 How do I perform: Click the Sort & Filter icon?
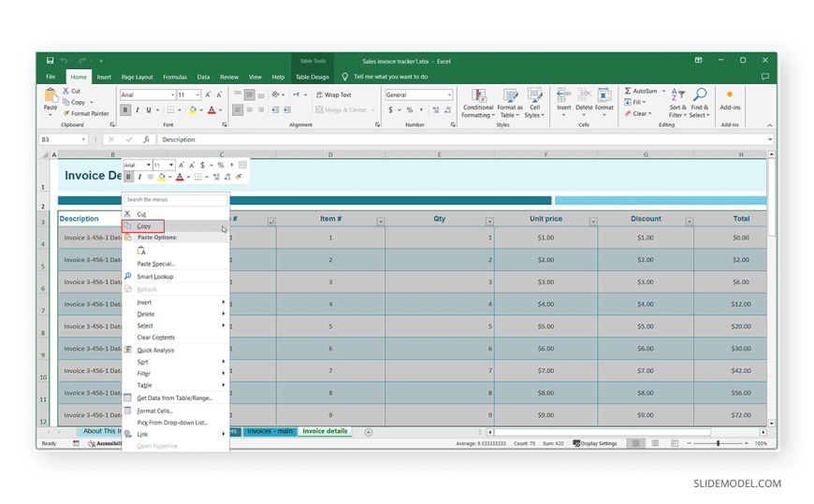(677, 95)
